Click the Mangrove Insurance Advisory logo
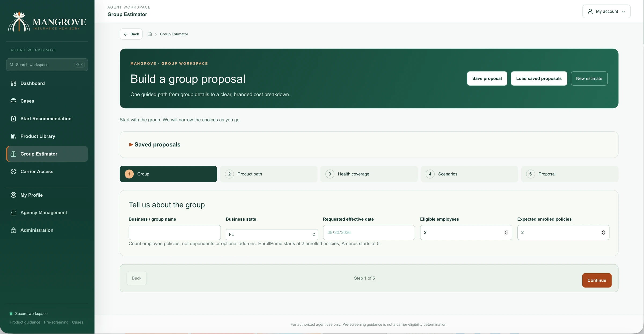This screenshot has height=334, width=644. pos(47,21)
